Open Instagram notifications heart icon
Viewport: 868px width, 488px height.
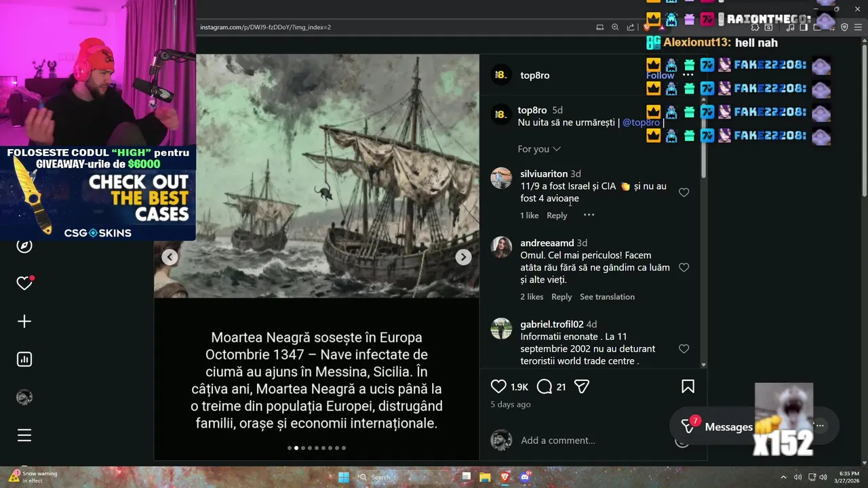pyautogui.click(x=24, y=283)
